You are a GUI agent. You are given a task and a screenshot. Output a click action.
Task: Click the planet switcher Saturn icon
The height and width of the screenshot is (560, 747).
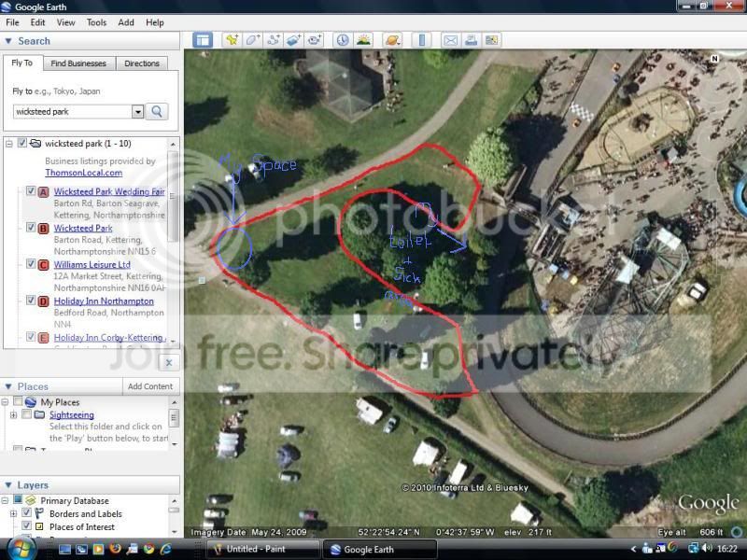[x=392, y=40]
